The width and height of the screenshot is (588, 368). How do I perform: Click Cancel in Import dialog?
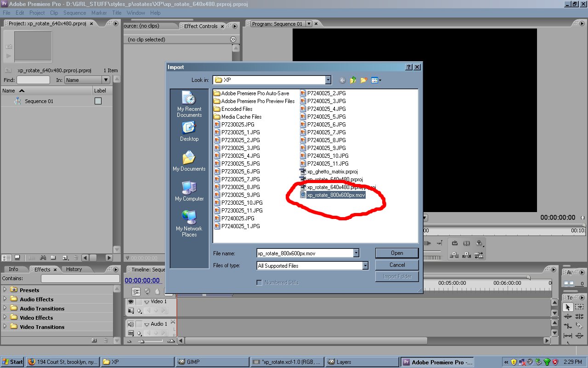point(397,265)
